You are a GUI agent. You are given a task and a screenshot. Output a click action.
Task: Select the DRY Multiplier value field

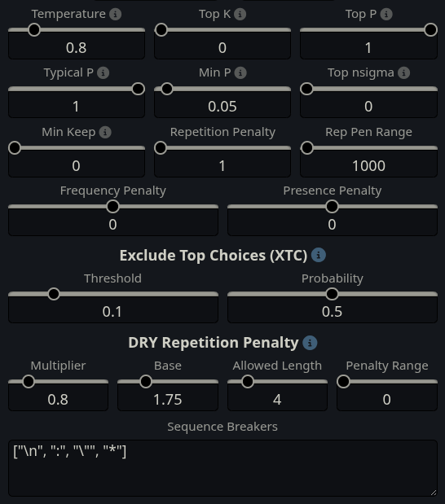point(58,400)
